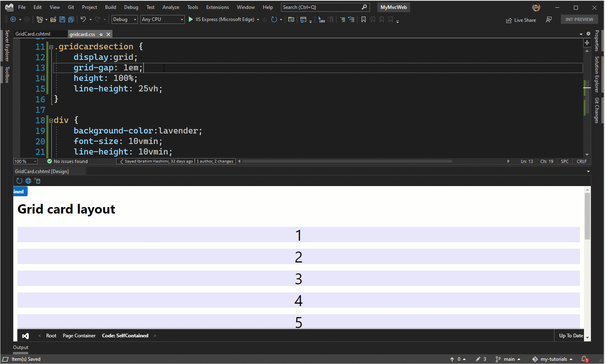Refresh the web preview in the design pane
Viewport: 605px width, 364px height.
[19, 181]
